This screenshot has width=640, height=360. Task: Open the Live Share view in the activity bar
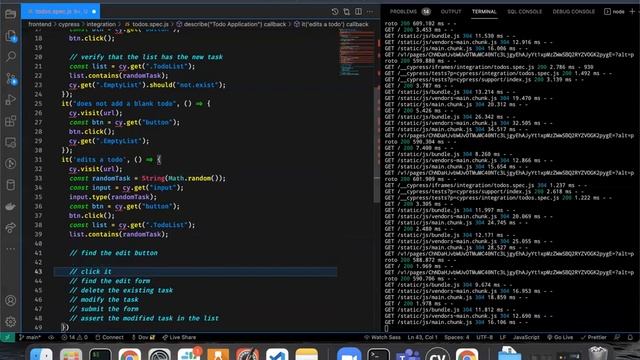pyautogui.click(x=11, y=227)
